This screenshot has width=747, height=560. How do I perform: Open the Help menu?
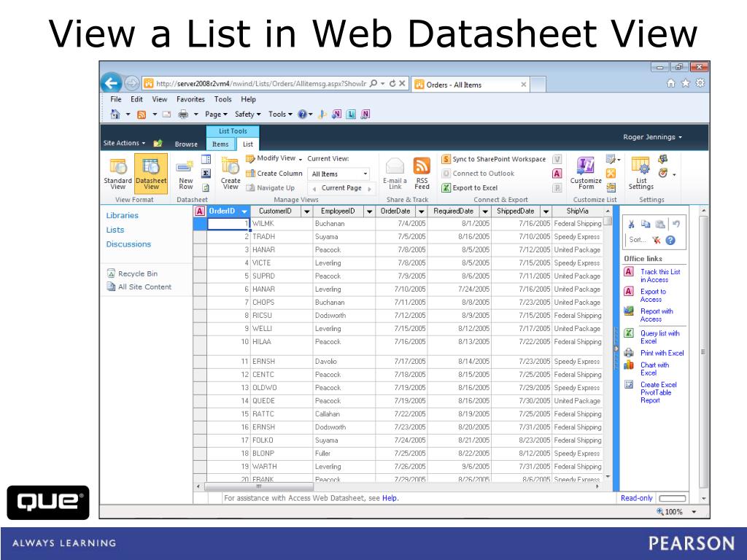tap(248, 99)
